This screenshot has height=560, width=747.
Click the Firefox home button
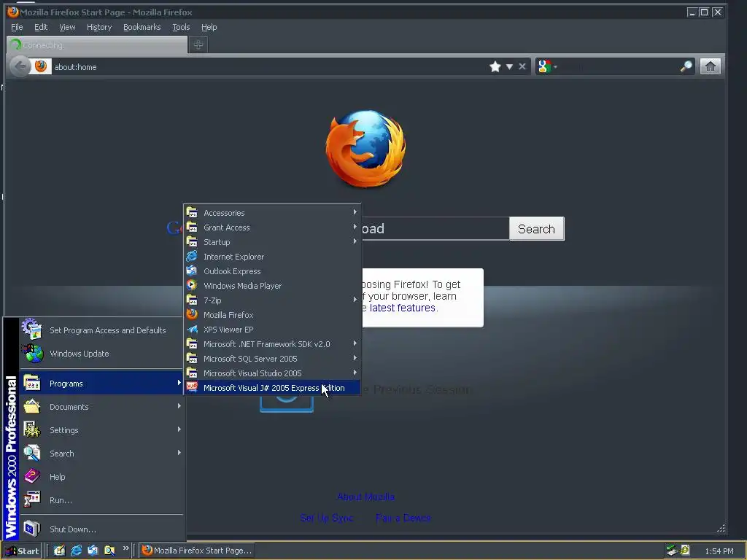(x=711, y=66)
